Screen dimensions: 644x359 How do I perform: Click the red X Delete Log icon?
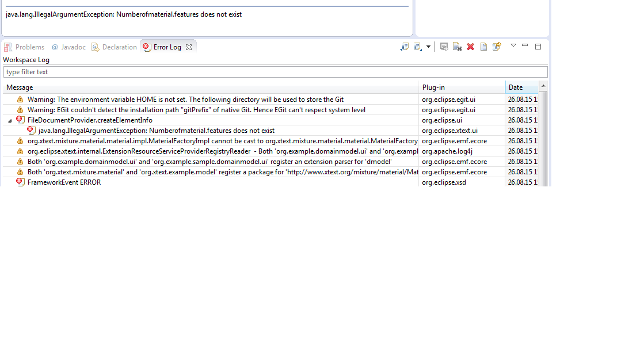point(471,47)
